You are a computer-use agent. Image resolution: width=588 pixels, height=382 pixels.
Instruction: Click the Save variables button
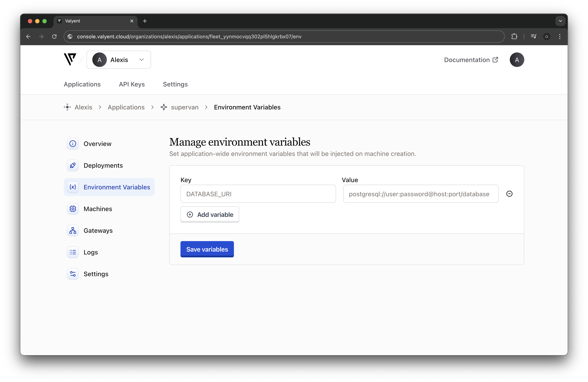click(x=207, y=249)
